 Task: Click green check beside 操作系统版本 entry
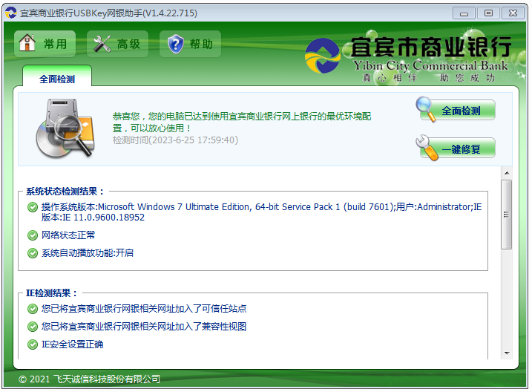pyautogui.click(x=32, y=207)
